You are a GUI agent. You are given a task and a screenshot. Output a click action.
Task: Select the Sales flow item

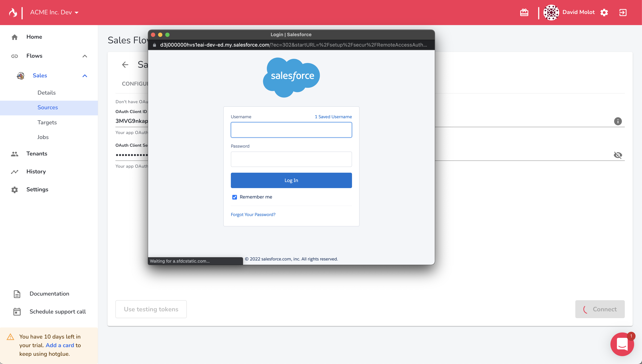40,75
